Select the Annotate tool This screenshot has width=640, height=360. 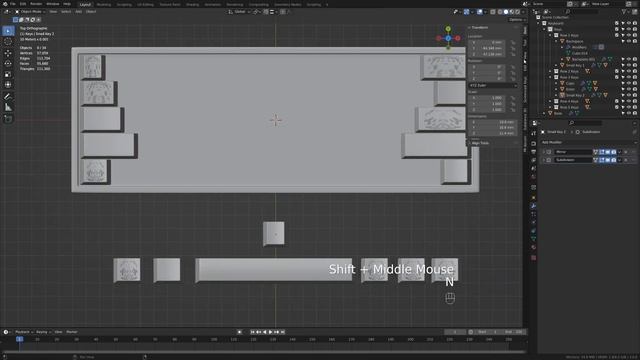(x=8, y=97)
